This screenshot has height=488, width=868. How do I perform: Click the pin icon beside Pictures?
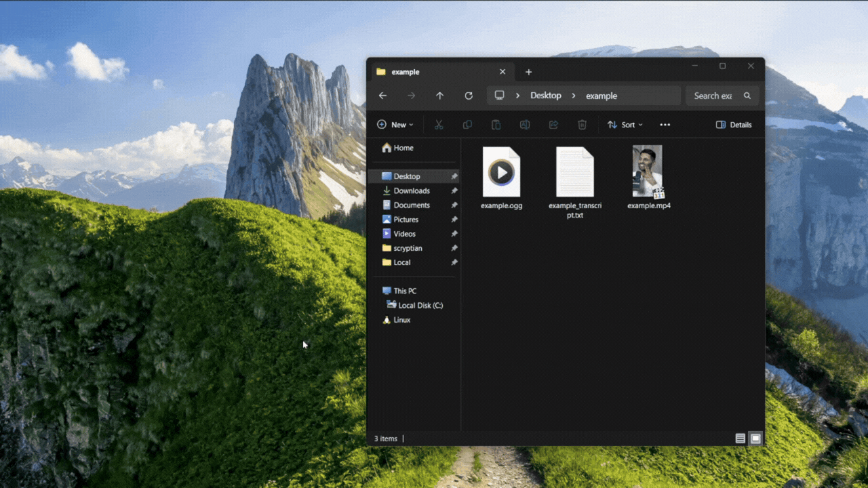(454, 220)
